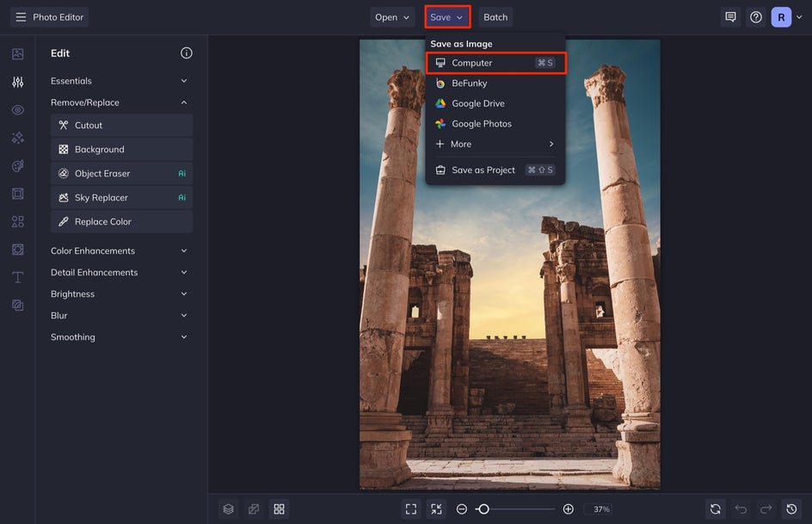Open the Graphics shapes sidebar icon
The height and width of the screenshot is (524, 812).
pyautogui.click(x=17, y=222)
